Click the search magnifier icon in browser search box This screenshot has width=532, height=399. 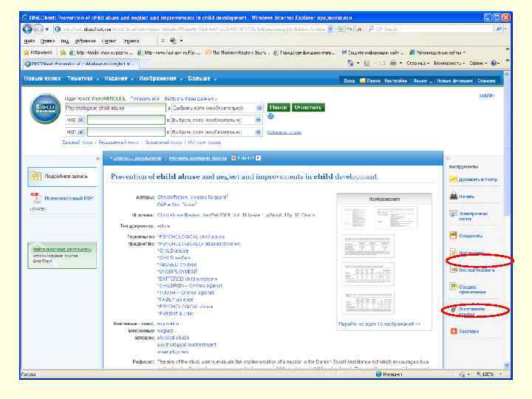click(x=499, y=29)
